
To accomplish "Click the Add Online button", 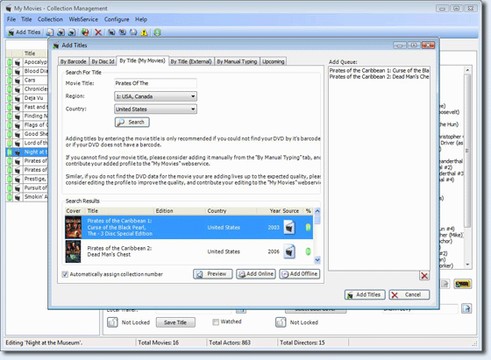I will [x=256, y=274].
